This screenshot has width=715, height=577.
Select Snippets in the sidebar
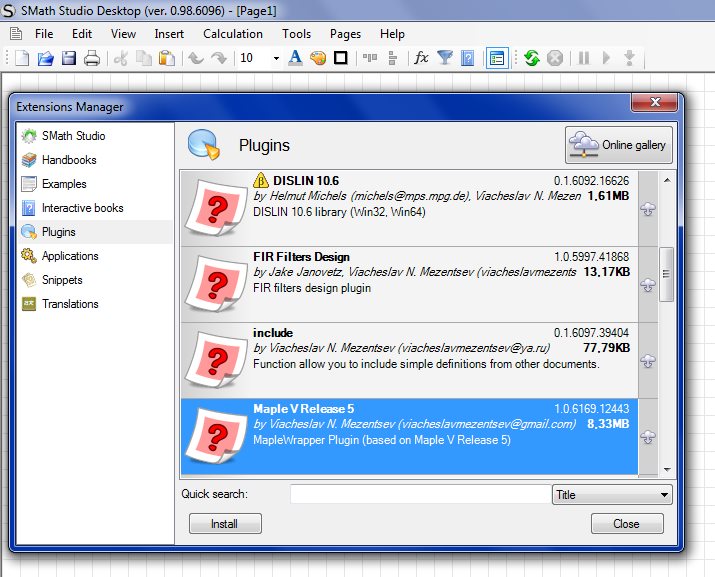pos(62,280)
